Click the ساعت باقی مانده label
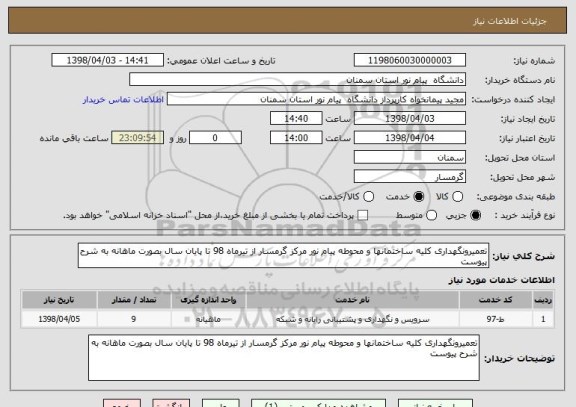This screenshot has width=576, height=407. [x=74, y=138]
